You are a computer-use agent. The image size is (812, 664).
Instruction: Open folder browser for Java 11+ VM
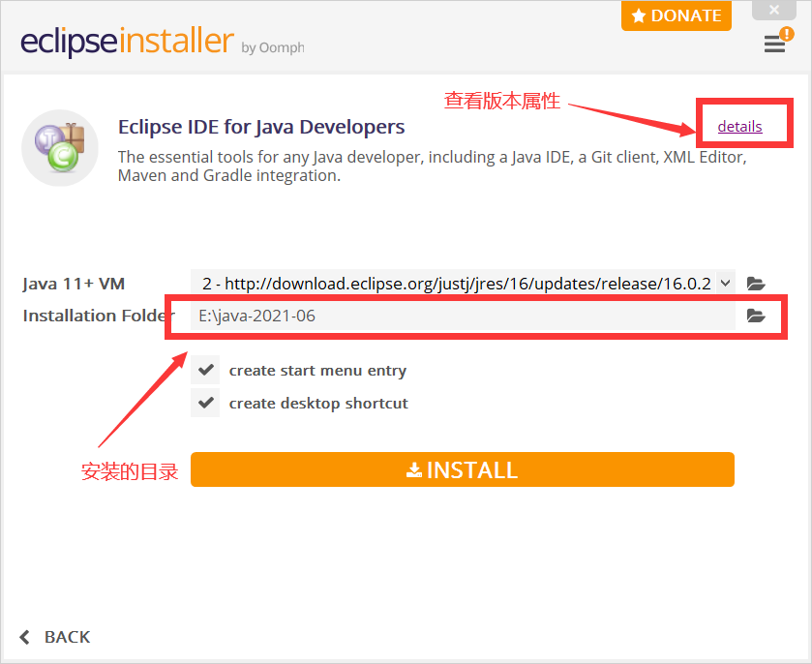tap(756, 284)
